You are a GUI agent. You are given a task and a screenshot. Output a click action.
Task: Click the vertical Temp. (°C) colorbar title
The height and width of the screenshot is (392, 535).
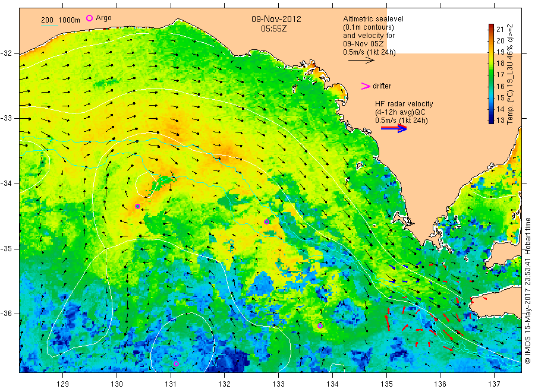510,74
